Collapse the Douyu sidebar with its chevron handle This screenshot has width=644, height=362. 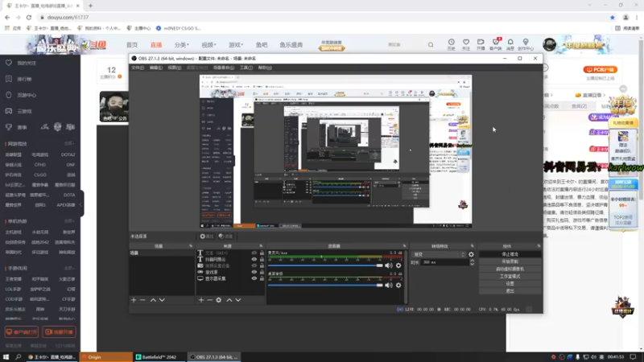pyautogui.click(x=81, y=204)
